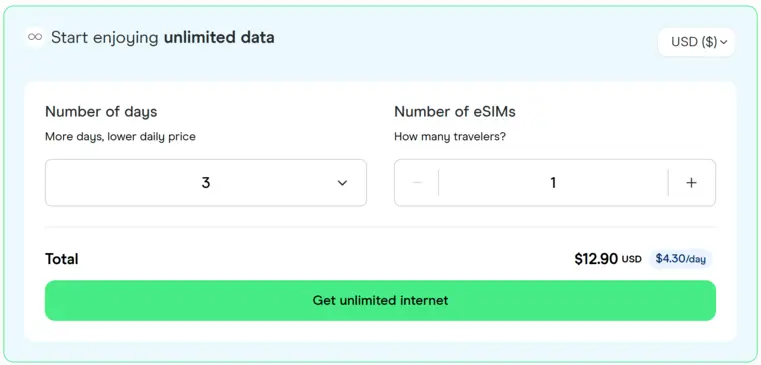Click Get unlimited internet button
Image resolution: width=761 pixels, height=365 pixels.
[380, 300]
